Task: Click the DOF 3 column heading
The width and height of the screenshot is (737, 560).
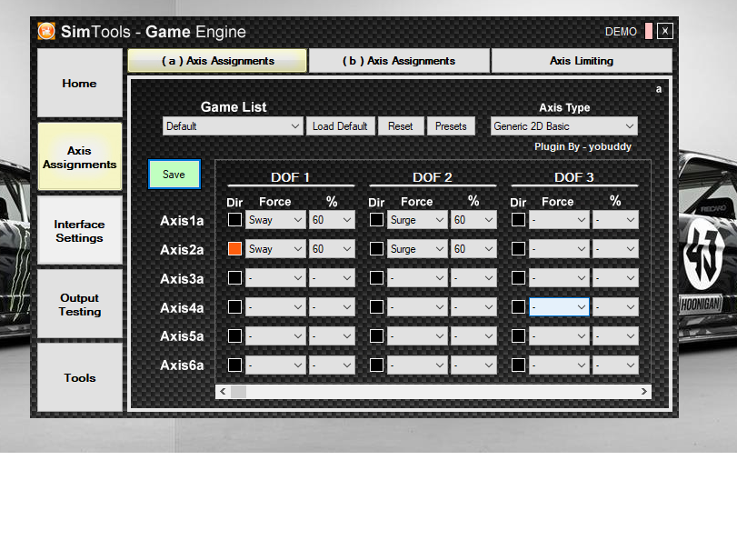Action: [x=574, y=177]
